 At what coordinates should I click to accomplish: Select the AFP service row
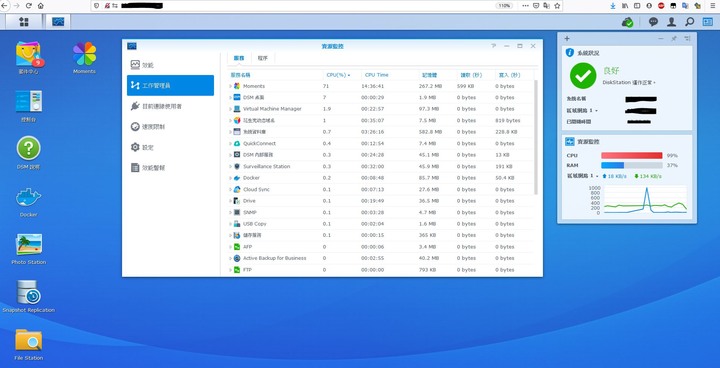(381, 247)
